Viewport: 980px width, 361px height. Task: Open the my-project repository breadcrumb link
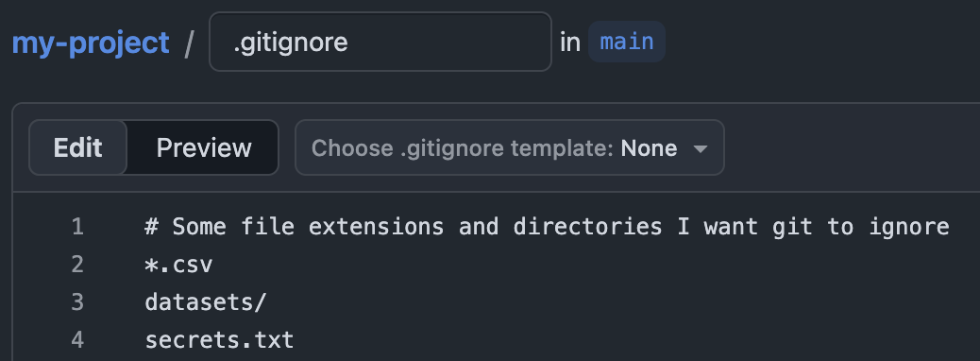click(x=91, y=43)
